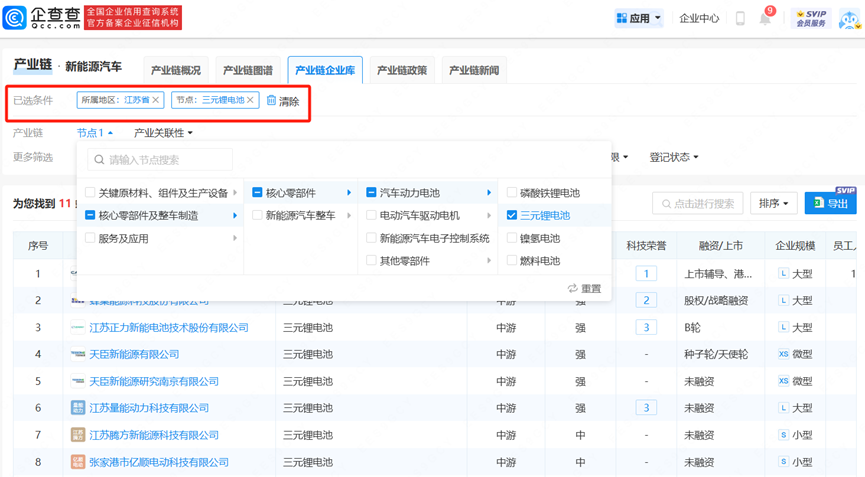Screen dimensions: 865x477
Task: Select the 产业链企业库 tab
Action: click(325, 70)
